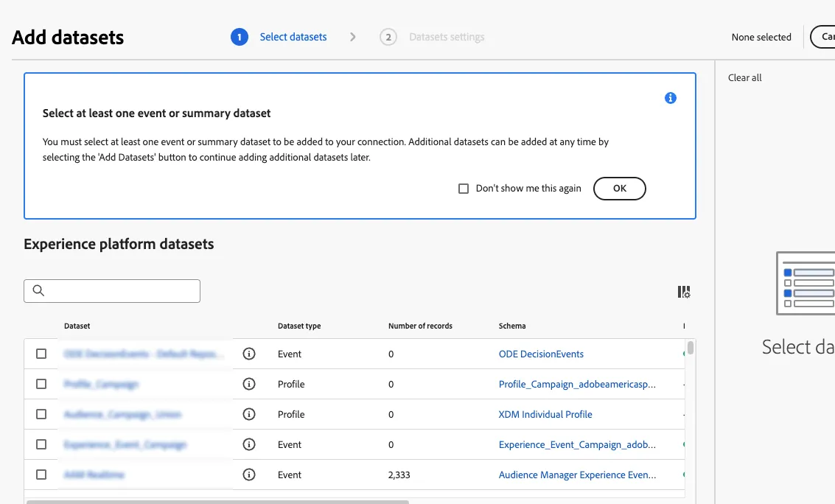Tick the checkbox for the XDM Individual Profile row
Screen dimensions: 835x504
(x=41, y=414)
